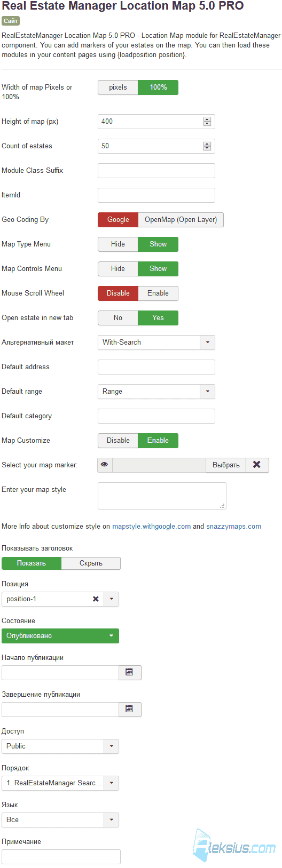Hide the Map Type Menu
The width and height of the screenshot is (282, 868).
coord(118,244)
